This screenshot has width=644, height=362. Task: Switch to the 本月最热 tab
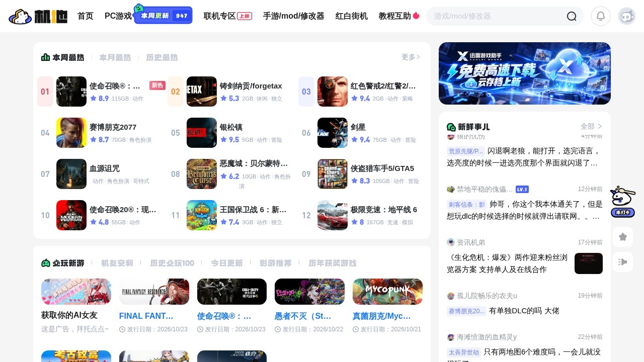tap(115, 57)
